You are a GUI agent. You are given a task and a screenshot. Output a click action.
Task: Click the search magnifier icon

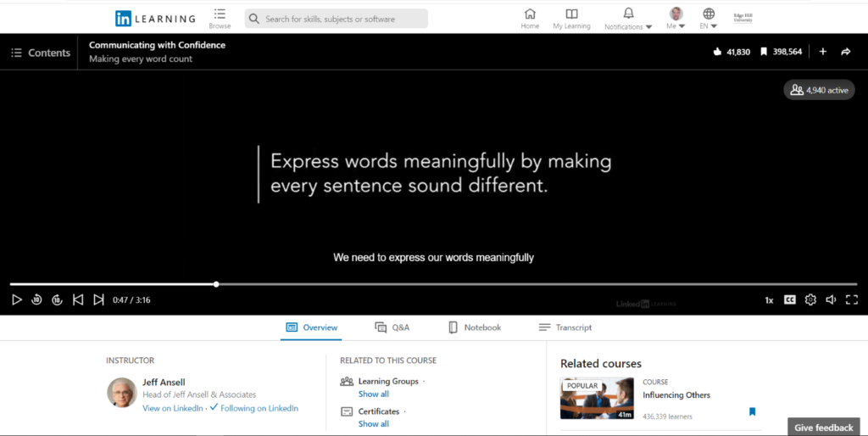click(x=254, y=19)
